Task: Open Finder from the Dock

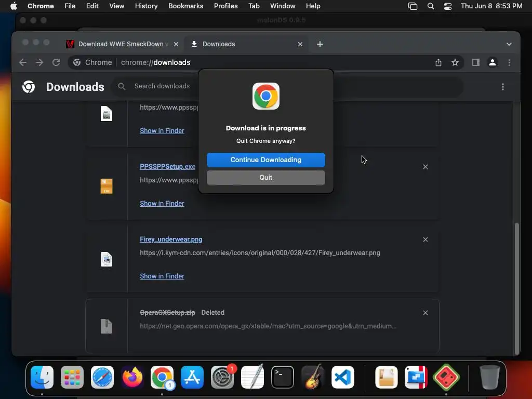Action: pyautogui.click(x=42, y=377)
